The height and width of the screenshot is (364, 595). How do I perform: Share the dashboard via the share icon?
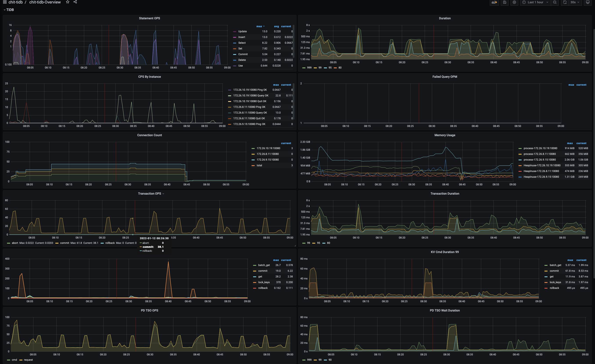click(x=75, y=2)
